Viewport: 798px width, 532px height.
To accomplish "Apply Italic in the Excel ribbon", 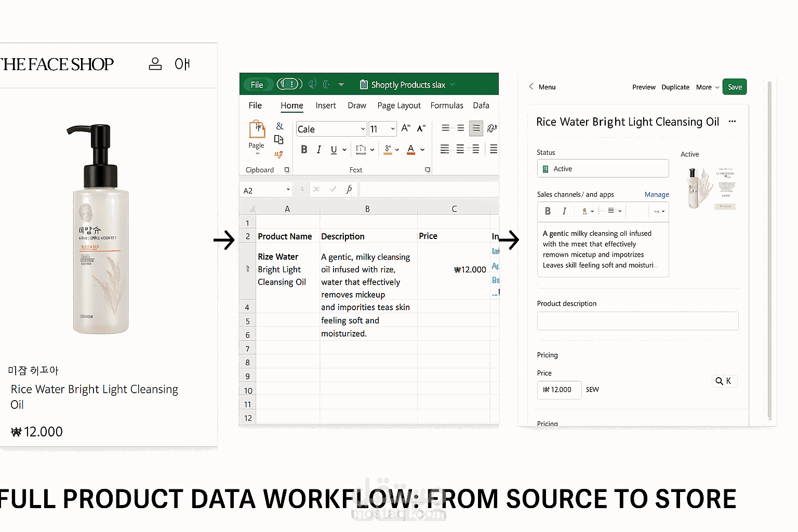I will pyautogui.click(x=318, y=150).
